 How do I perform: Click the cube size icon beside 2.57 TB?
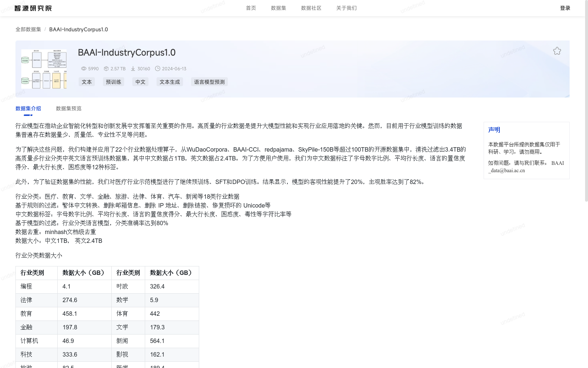point(106,69)
